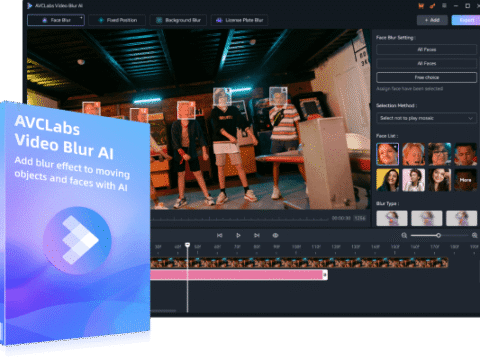This screenshot has height=360, width=480.
Task: Open the Selection Method dropdown
Action: (427, 118)
